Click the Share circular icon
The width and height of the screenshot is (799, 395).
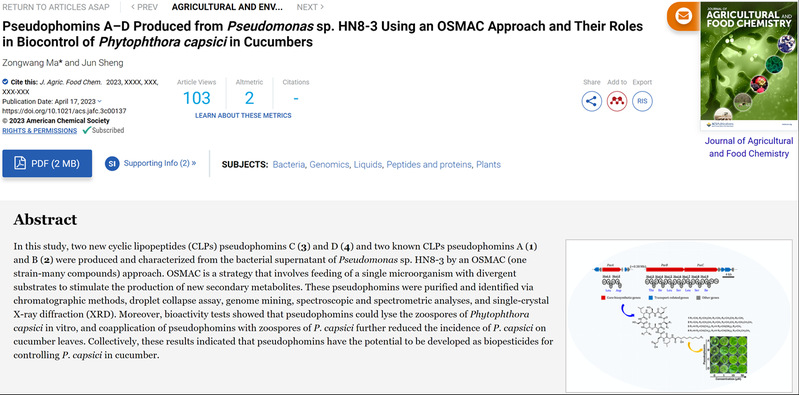coord(591,101)
